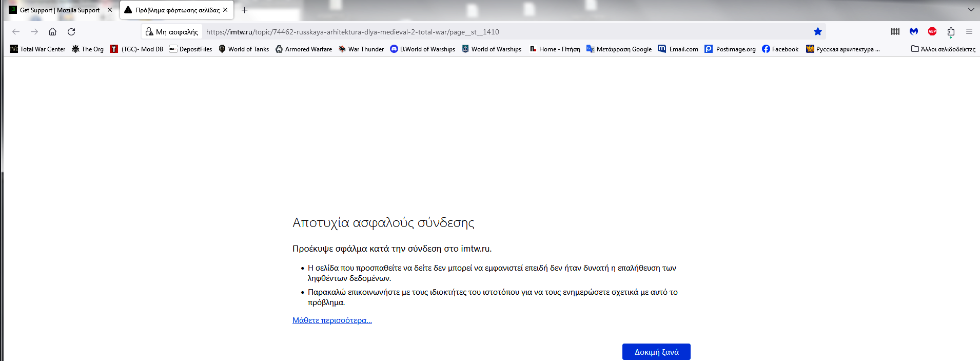Click the 'Μάθετε περισσότερα...' link
980x361 pixels.
pyautogui.click(x=332, y=320)
